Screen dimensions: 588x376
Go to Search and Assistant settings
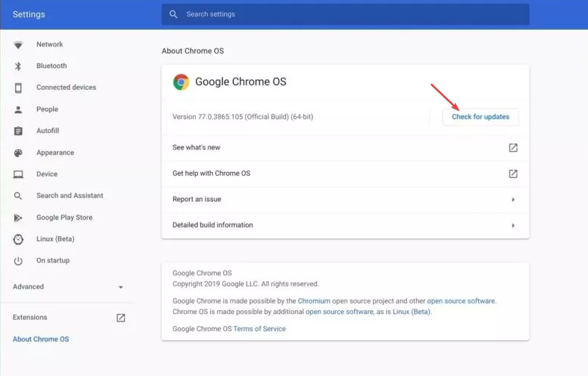pos(69,196)
